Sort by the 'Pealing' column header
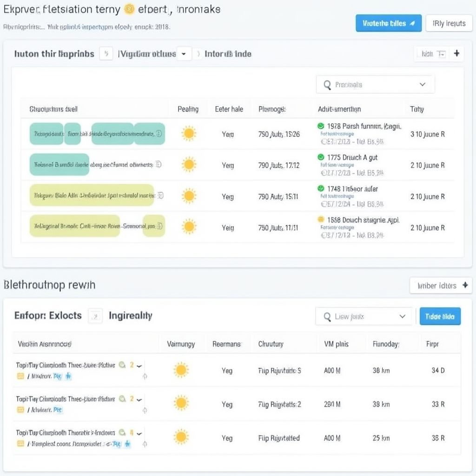This screenshot has height=476, width=476. (x=188, y=109)
